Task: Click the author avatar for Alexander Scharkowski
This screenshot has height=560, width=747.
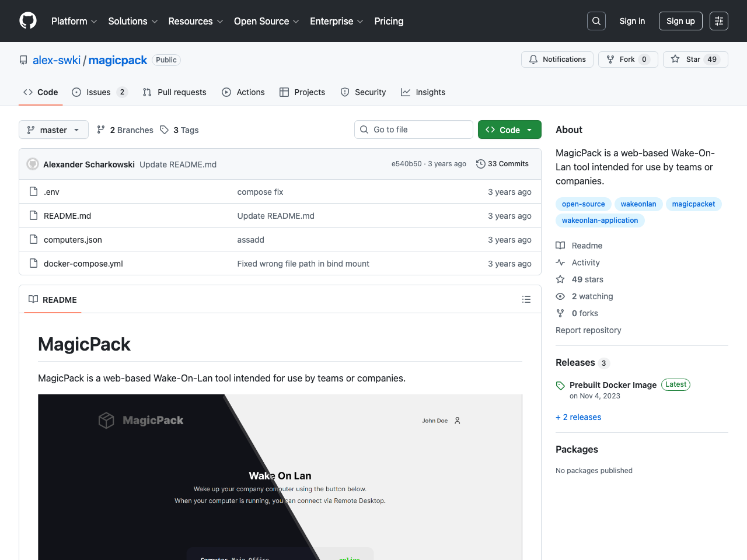Action: 33,164
